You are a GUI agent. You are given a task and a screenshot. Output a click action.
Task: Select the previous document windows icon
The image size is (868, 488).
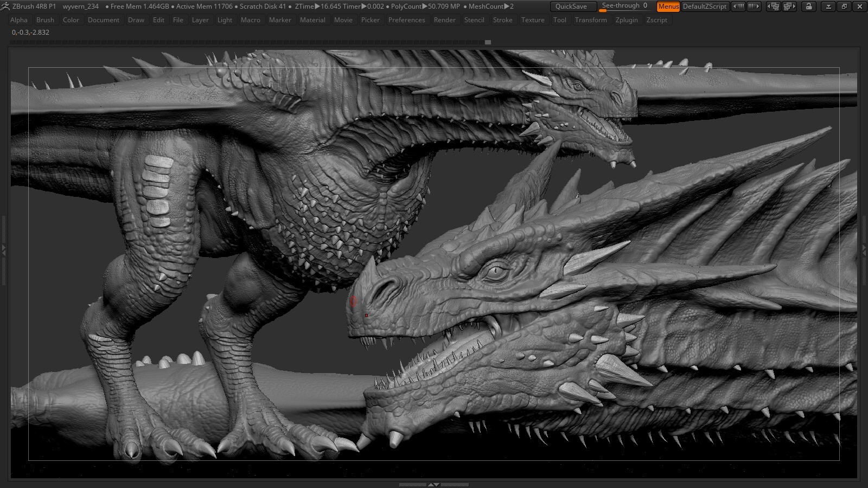773,7
